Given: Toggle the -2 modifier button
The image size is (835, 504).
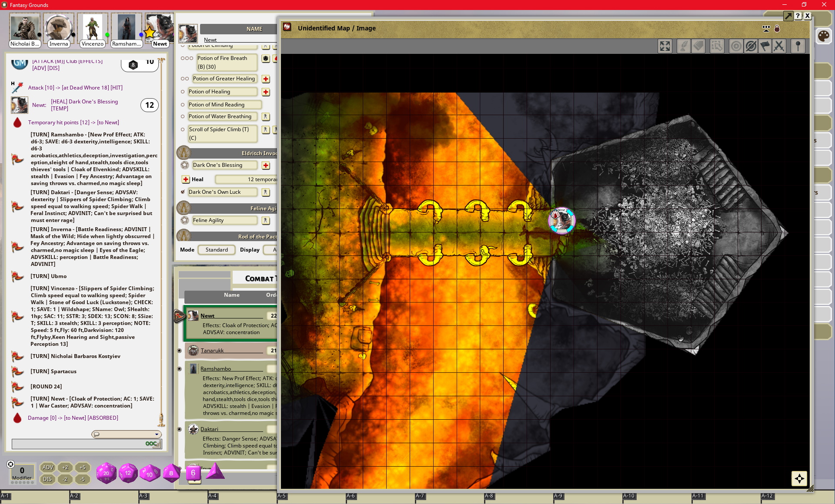Looking at the screenshot, I should pyautogui.click(x=65, y=479).
